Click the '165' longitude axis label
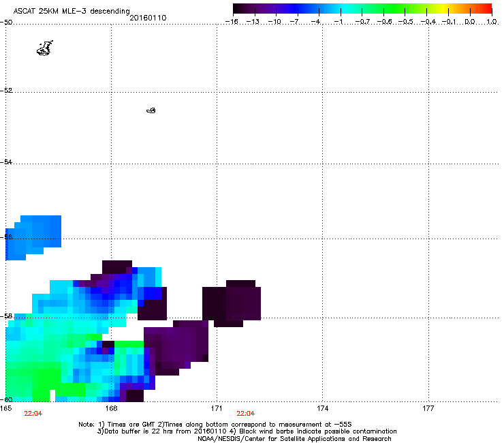The width and height of the screenshot is (504, 443). 5,408
